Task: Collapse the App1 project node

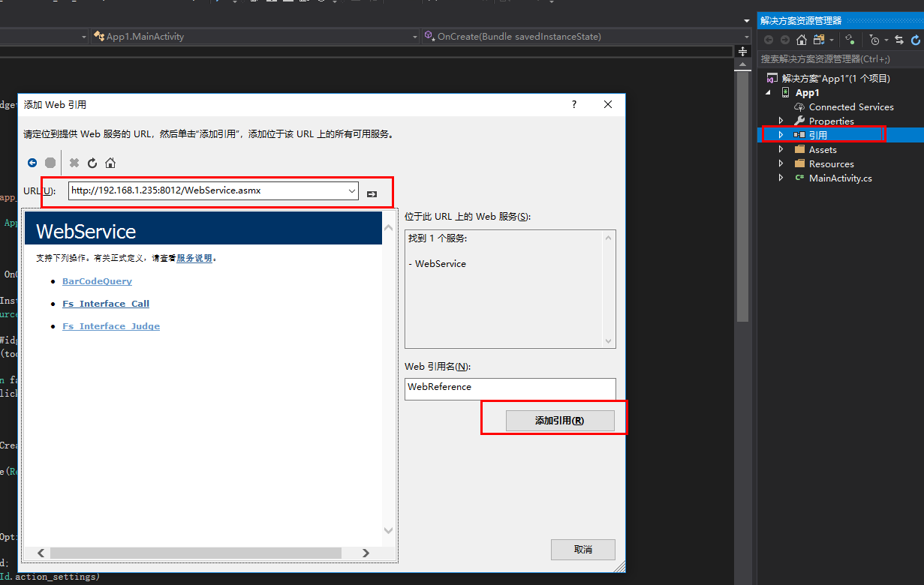Action: (x=768, y=93)
